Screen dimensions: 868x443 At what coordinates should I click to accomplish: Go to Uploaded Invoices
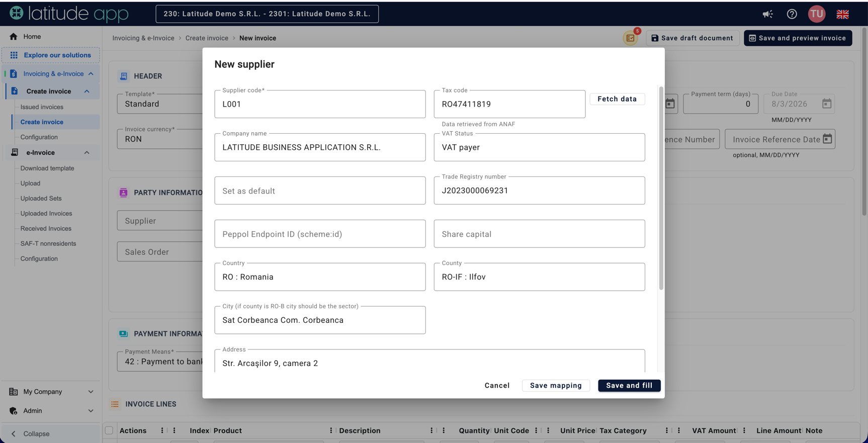click(x=46, y=214)
